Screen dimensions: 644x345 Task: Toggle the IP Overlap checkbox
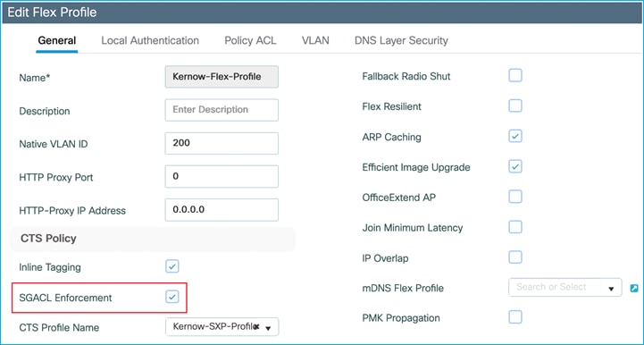(515, 257)
